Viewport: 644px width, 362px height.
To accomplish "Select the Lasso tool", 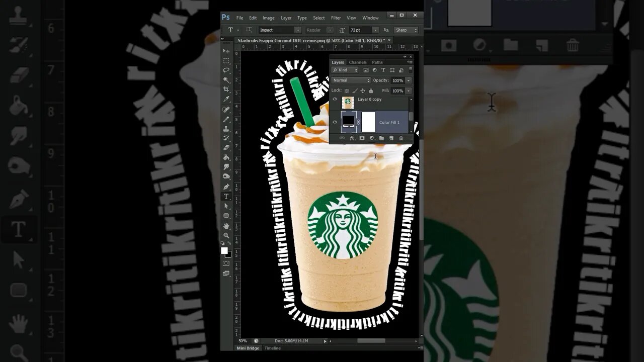I will coord(226,70).
